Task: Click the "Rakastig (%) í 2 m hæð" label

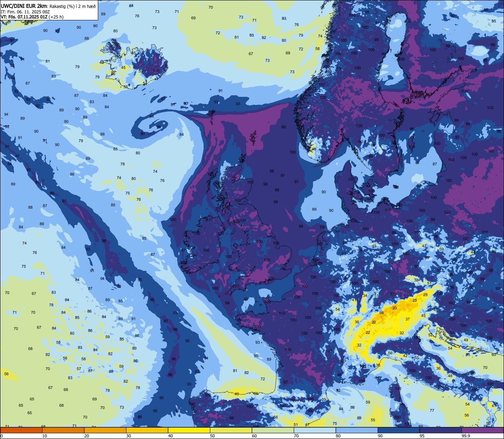Action: [x=72, y=6]
